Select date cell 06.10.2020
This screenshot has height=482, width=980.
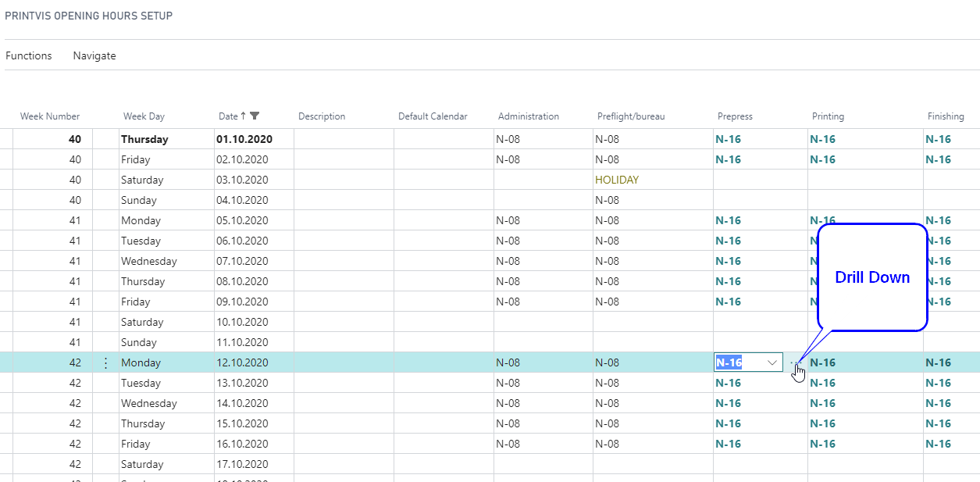click(242, 241)
